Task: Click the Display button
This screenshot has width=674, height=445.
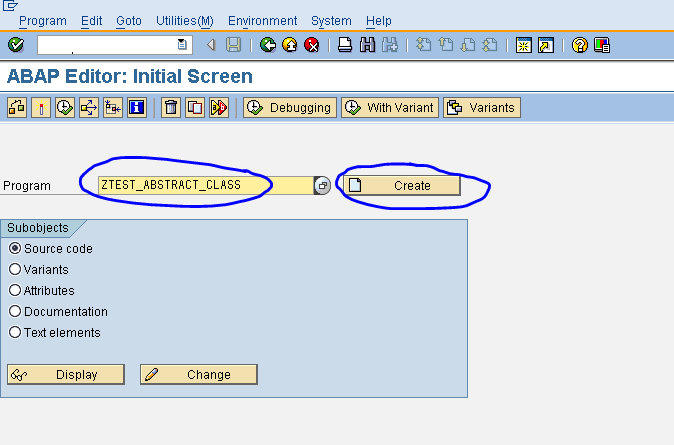Action: pyautogui.click(x=66, y=374)
